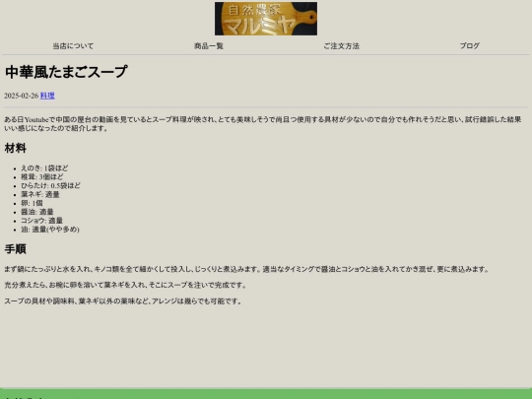This screenshot has width=532, height=399.
Task: Open the 当店について menu item
Action: click(x=73, y=45)
